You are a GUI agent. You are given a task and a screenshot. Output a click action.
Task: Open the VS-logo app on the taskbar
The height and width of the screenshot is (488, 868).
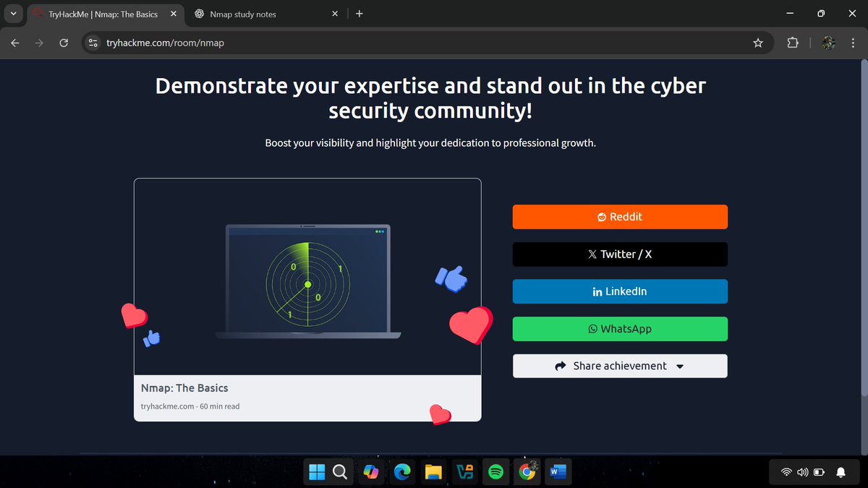tap(464, 472)
